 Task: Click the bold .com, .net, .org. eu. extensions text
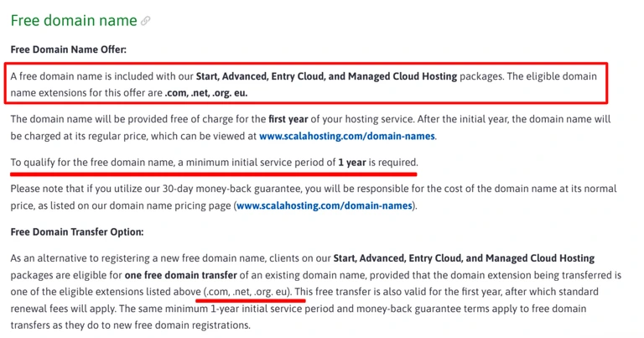coord(206,93)
